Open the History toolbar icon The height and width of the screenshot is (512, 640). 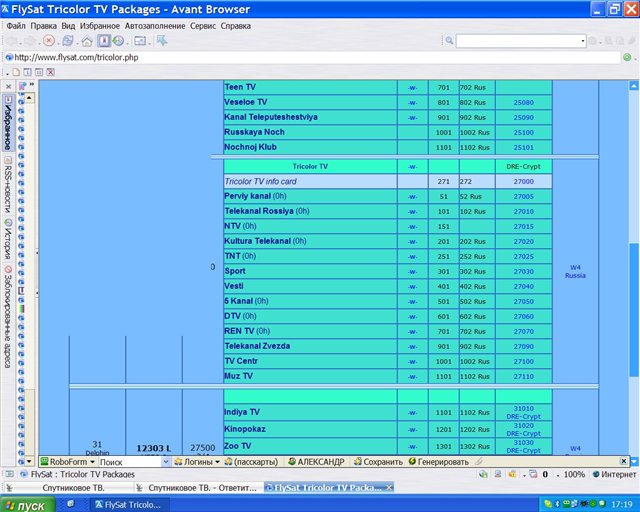click(118, 40)
